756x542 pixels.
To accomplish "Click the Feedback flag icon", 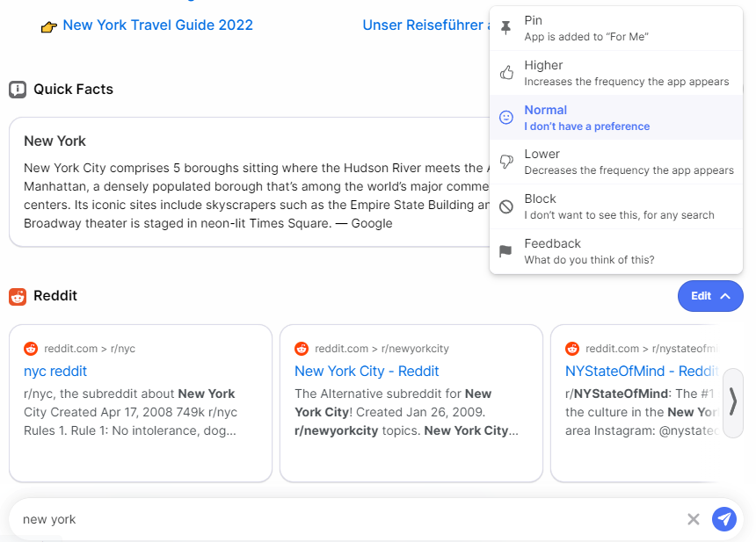I will click(x=505, y=251).
